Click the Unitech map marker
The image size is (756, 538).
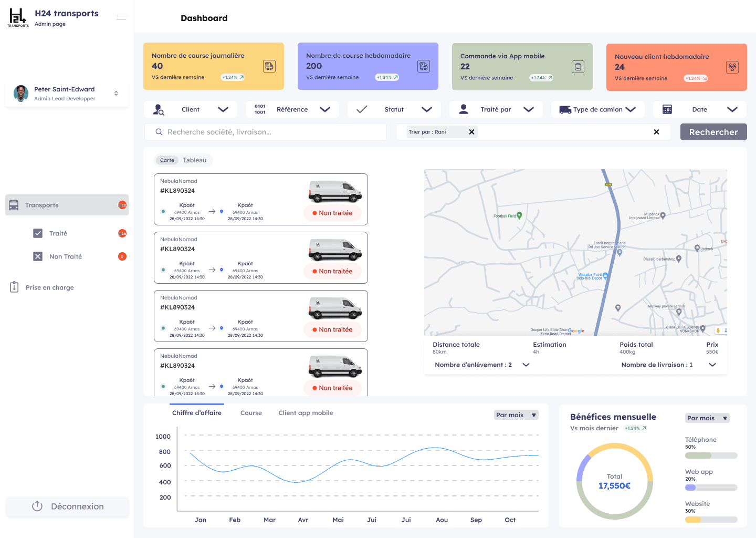pyautogui.click(x=697, y=248)
